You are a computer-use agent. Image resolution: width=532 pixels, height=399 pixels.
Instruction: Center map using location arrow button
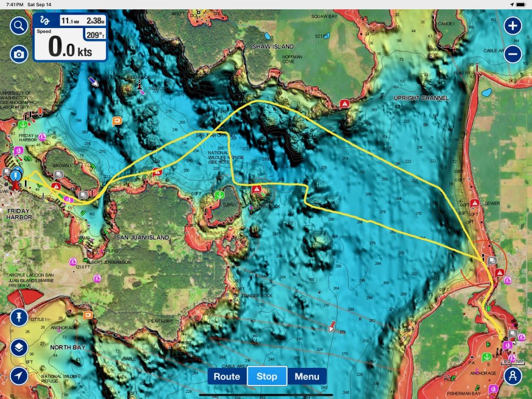19,376
